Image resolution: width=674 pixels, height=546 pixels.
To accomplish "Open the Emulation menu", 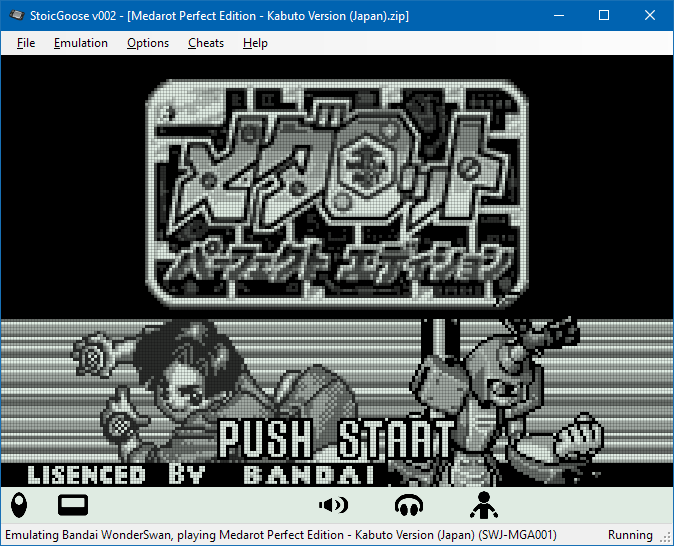I will [81, 43].
